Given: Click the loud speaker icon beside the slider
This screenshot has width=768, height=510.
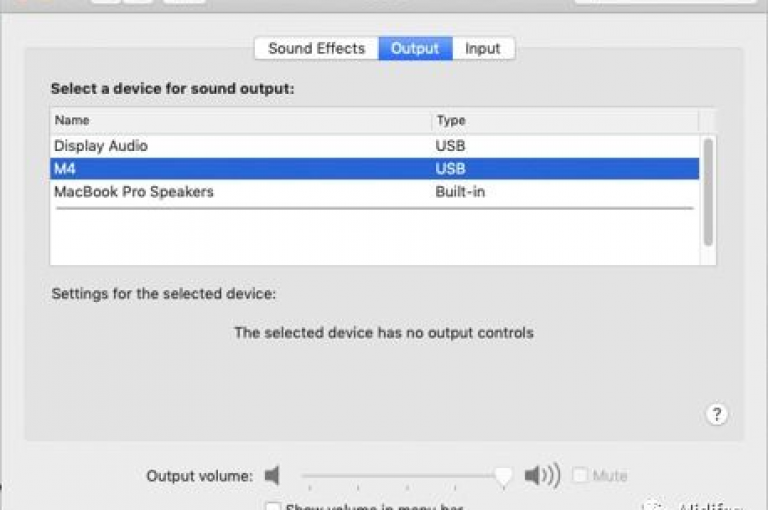Looking at the screenshot, I should (542, 475).
